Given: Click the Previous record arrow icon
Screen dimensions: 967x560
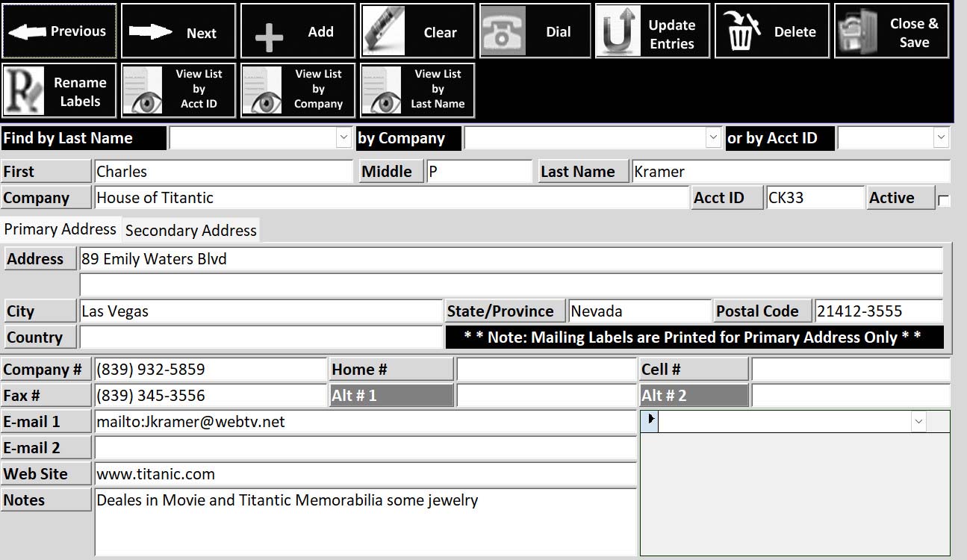Looking at the screenshot, I should (x=28, y=31).
